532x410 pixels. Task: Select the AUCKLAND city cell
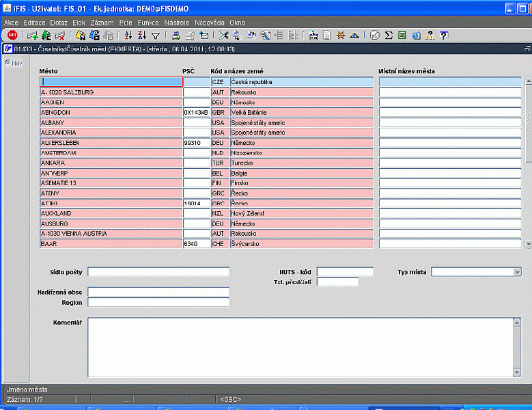click(111, 213)
